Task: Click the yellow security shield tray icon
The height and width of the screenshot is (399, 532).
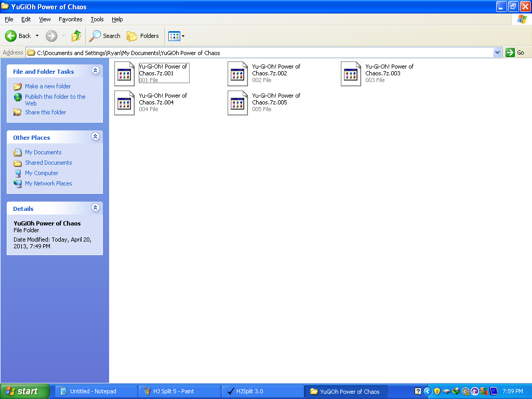Action: [x=437, y=392]
